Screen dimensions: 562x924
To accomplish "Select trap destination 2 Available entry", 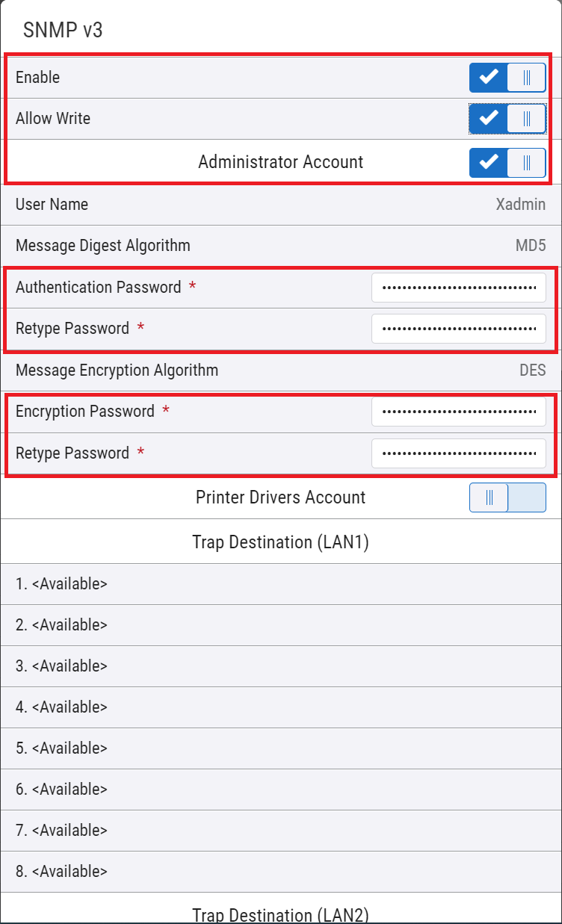I will (280, 625).
